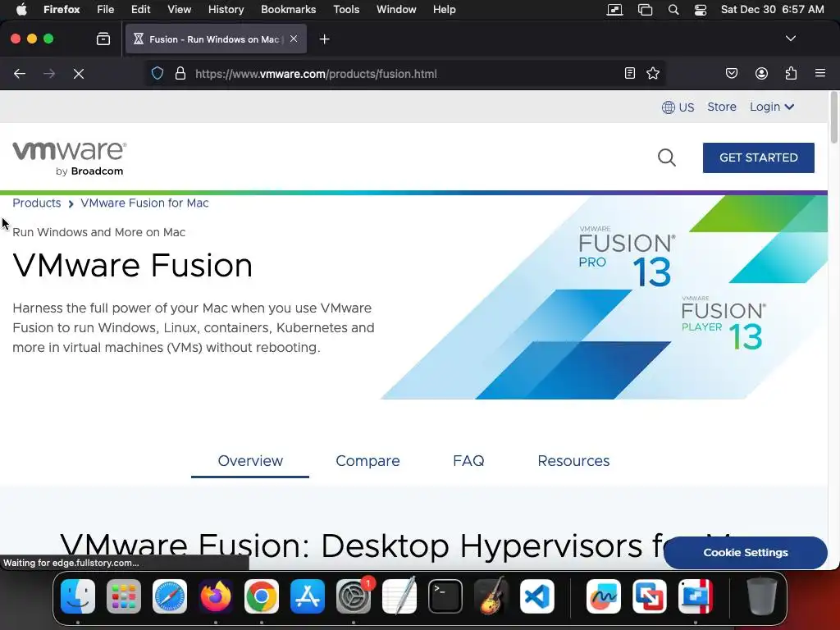Switch to the Resources tab
This screenshot has height=630, width=840.
tap(573, 461)
